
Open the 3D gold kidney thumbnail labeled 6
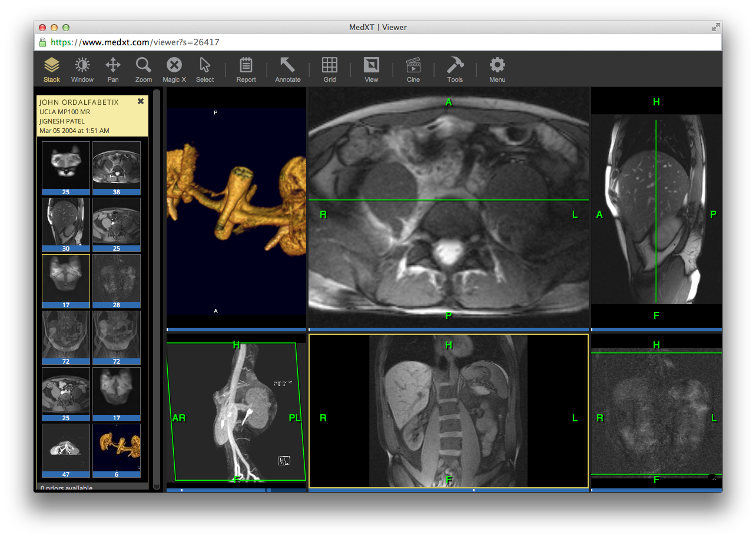[x=117, y=447]
